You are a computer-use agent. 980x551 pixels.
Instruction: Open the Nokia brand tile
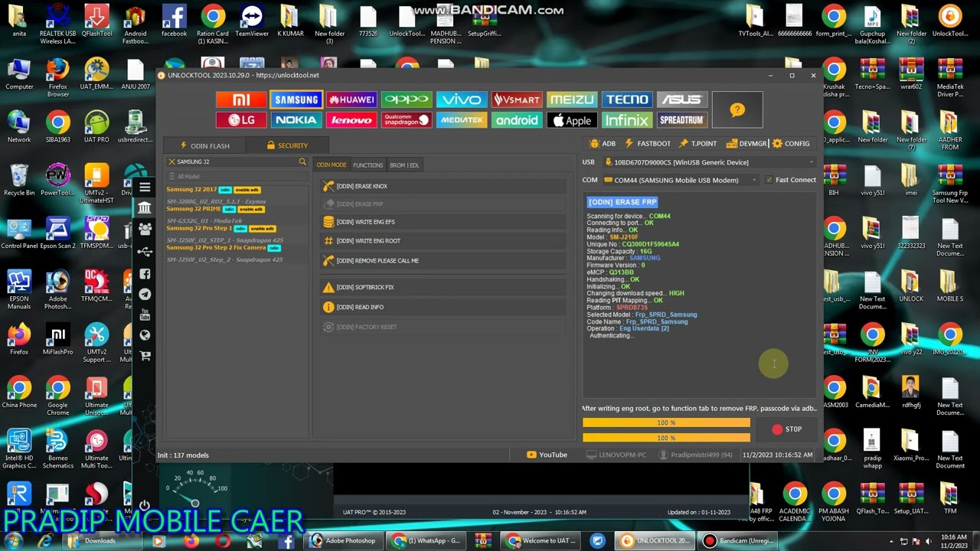296,120
